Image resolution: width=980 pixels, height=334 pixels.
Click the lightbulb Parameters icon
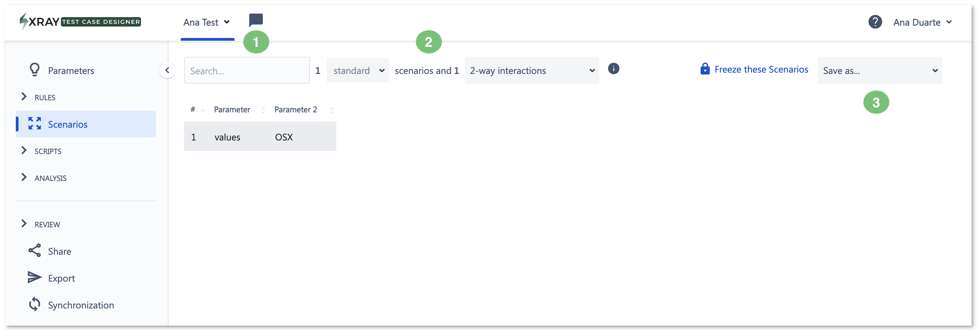35,70
